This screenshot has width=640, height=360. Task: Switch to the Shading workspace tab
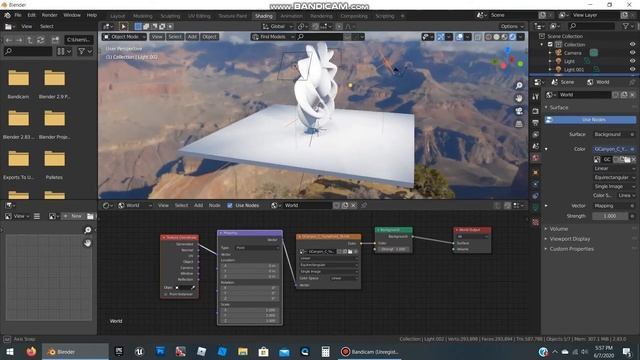[264, 16]
